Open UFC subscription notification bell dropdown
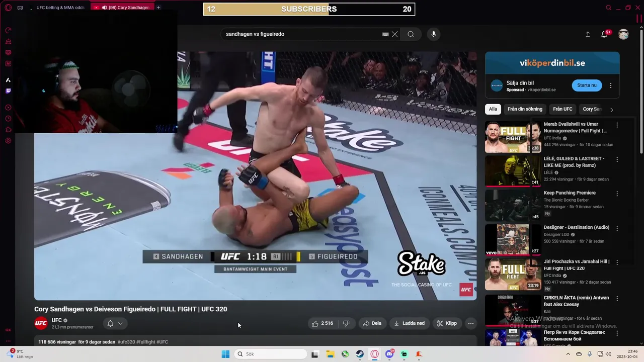 tap(115, 323)
